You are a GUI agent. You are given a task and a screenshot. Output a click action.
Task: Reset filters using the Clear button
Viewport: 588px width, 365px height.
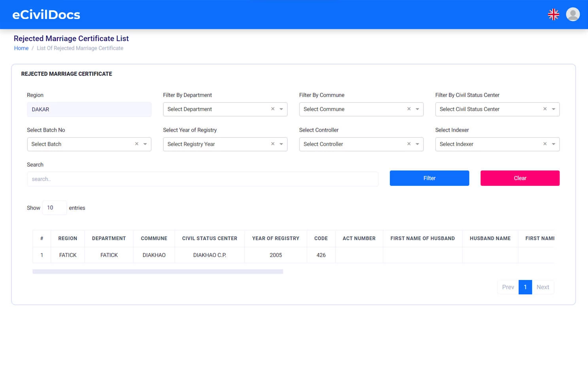point(520,178)
